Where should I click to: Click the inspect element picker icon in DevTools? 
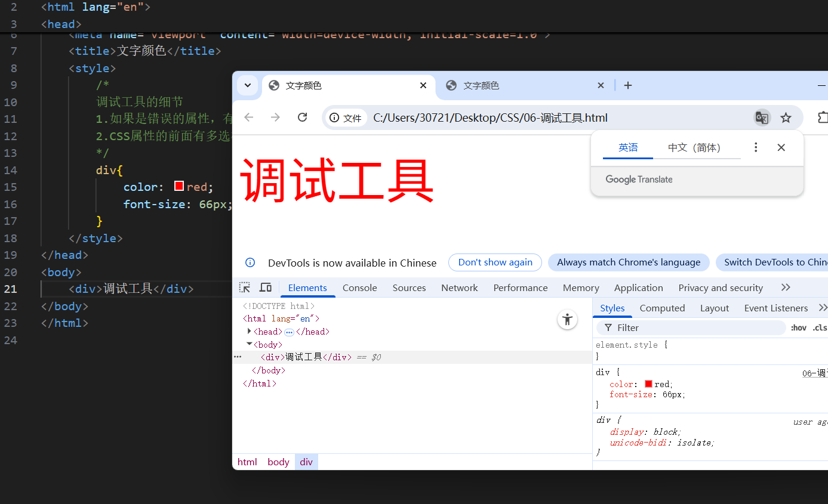pyautogui.click(x=245, y=287)
